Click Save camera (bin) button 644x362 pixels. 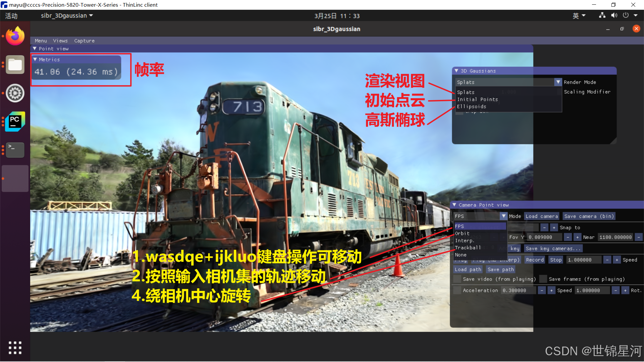tap(589, 216)
